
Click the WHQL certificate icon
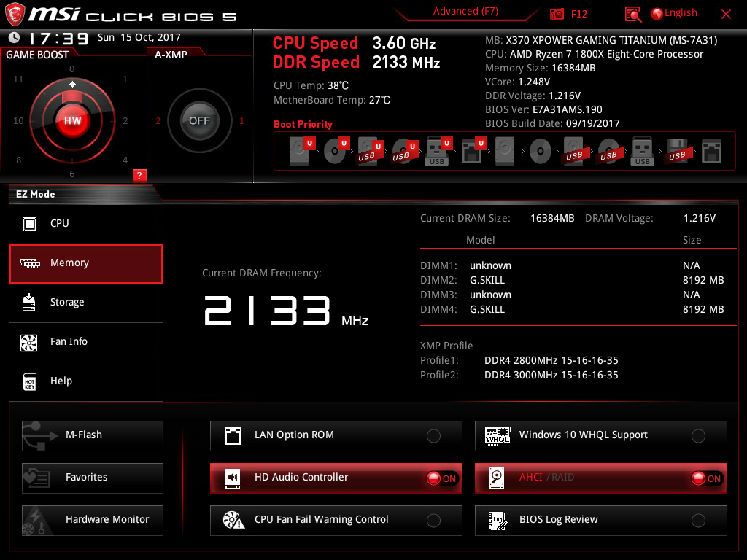[x=498, y=435]
